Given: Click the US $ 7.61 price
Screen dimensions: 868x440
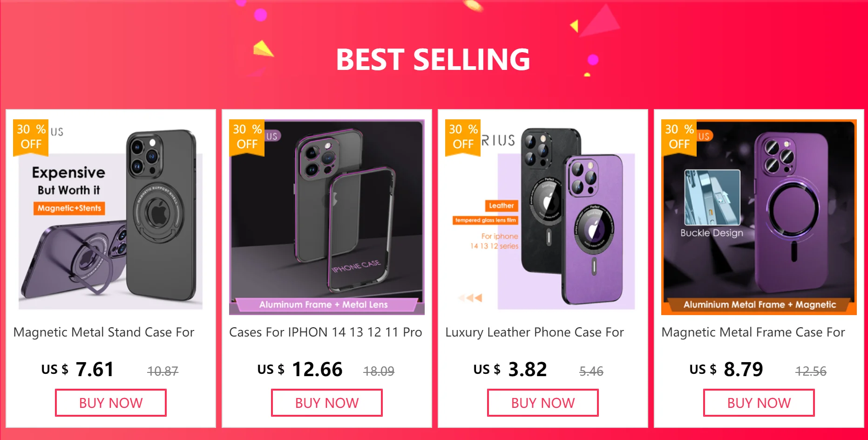Looking at the screenshot, I should point(78,370).
